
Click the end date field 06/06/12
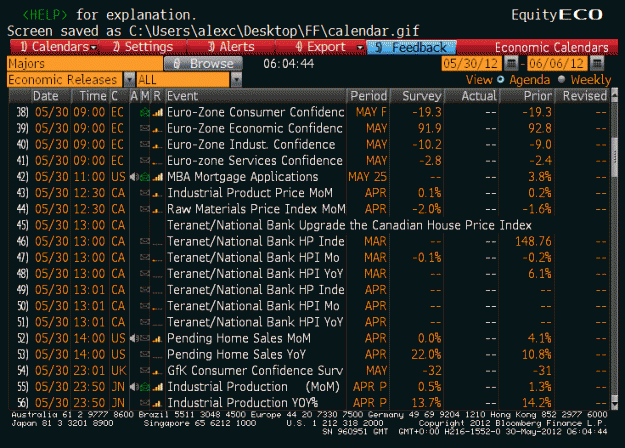(x=557, y=63)
